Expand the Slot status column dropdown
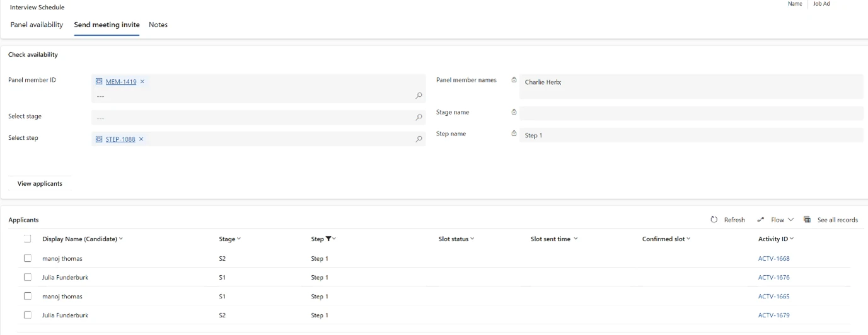868x335 pixels. [x=472, y=239]
